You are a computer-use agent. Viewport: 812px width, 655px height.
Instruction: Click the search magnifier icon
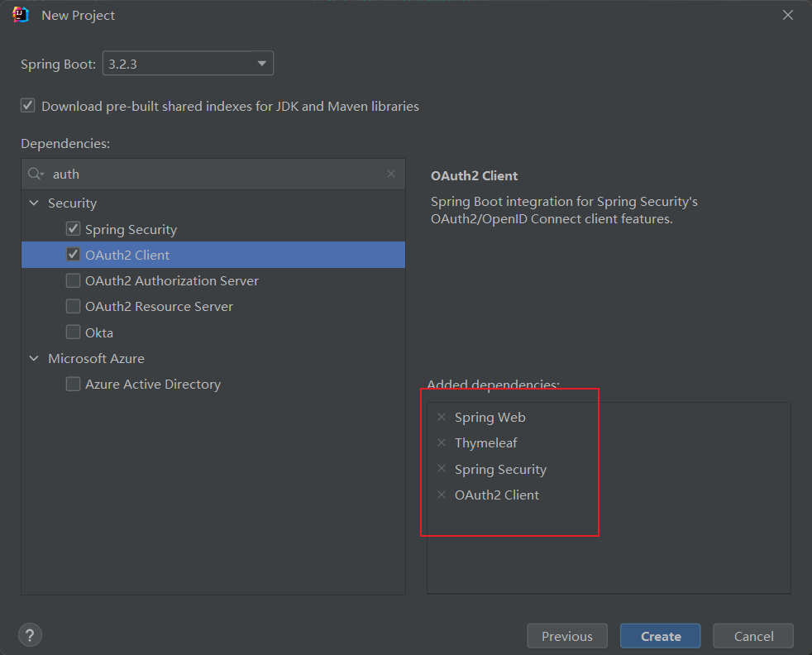coord(35,174)
